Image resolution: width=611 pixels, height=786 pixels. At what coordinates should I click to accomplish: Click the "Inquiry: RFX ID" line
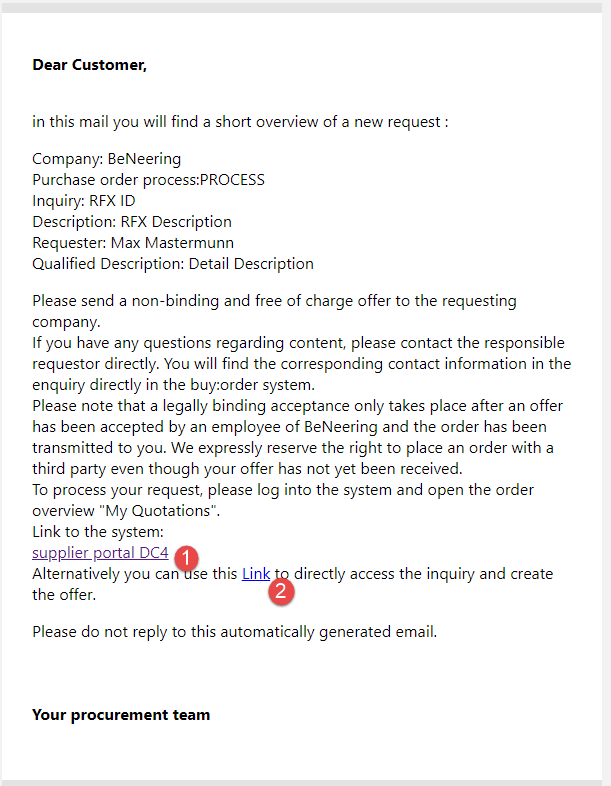coord(84,200)
